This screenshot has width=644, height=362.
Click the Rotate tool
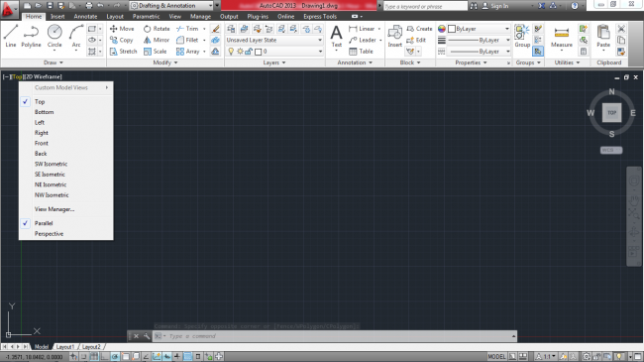[x=157, y=29]
